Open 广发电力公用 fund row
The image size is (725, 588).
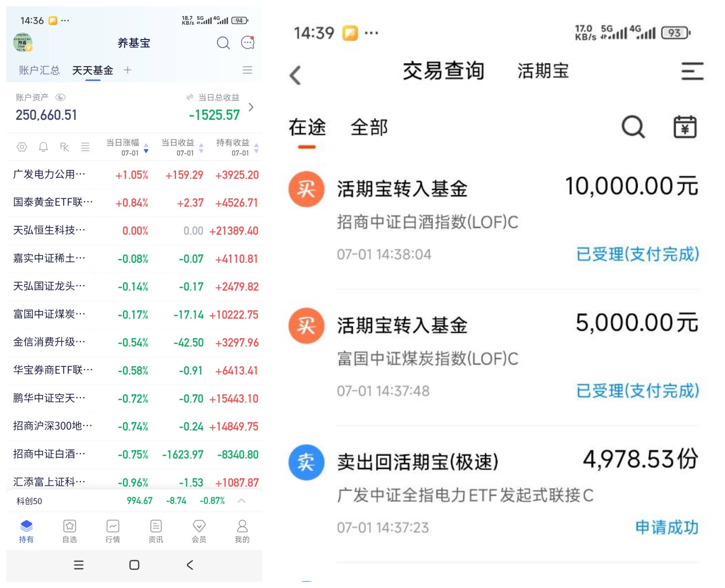pos(134,175)
